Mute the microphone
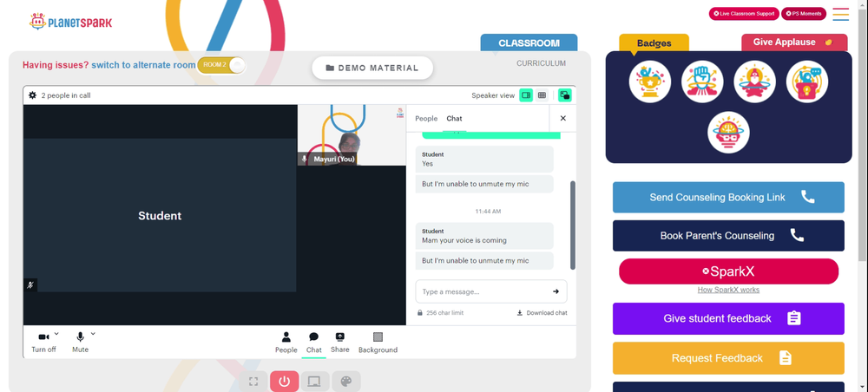Screen dimensions: 868x392 point(80,343)
